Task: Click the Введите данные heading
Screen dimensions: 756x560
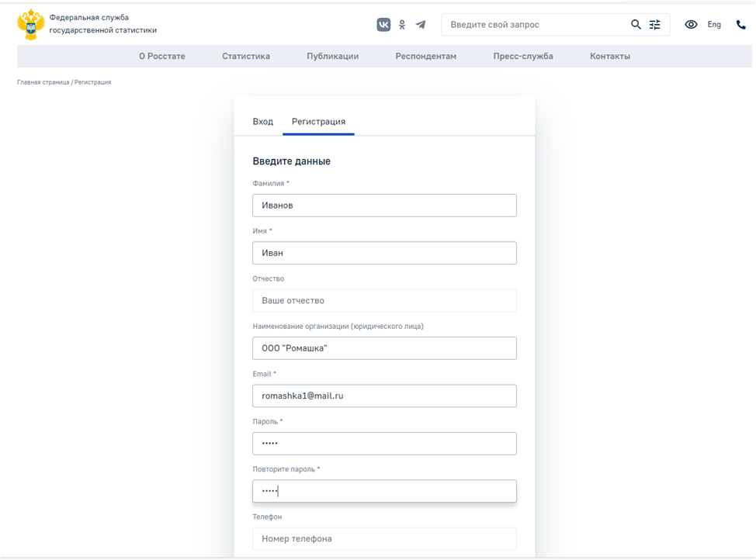Action: tap(292, 161)
